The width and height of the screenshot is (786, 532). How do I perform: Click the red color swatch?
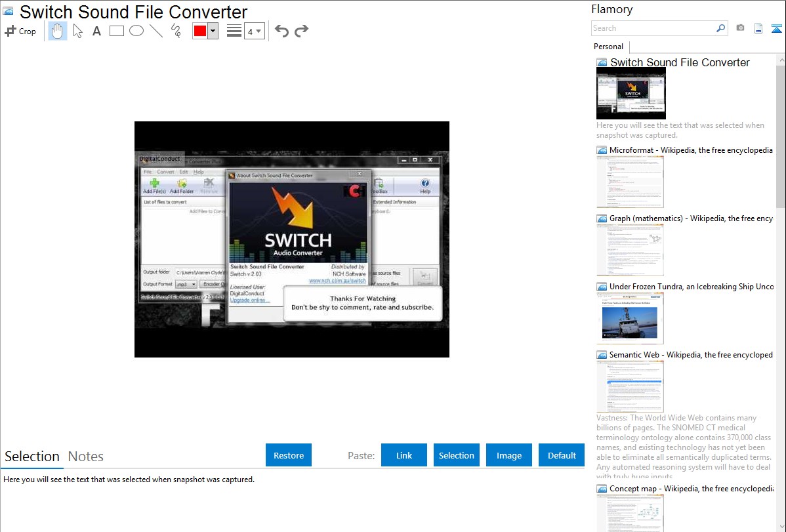pos(200,31)
